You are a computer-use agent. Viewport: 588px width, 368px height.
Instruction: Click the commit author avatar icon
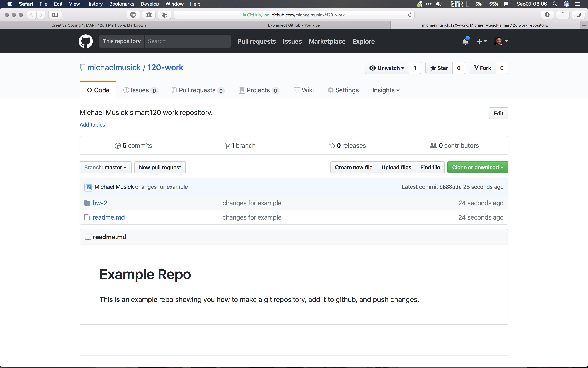pyautogui.click(x=89, y=187)
